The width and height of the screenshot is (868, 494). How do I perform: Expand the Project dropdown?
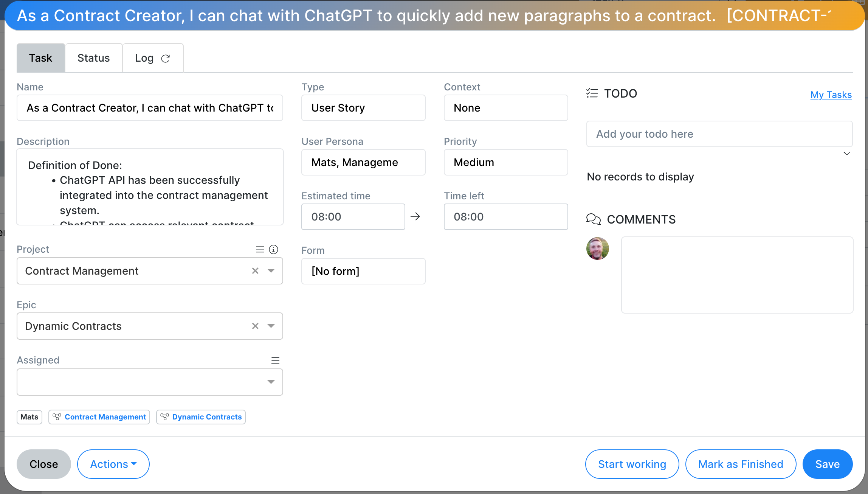271,271
